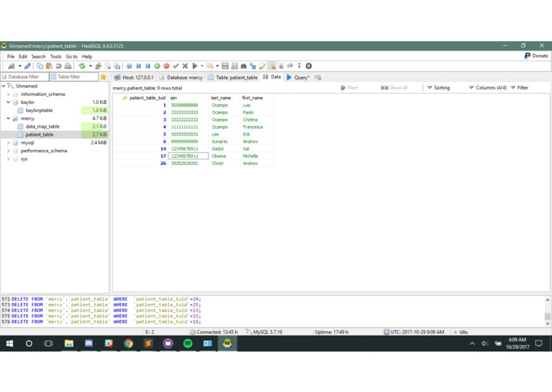This screenshot has height=392, width=552.
Task: Select baylorptable in the tree
Action: coord(39,110)
